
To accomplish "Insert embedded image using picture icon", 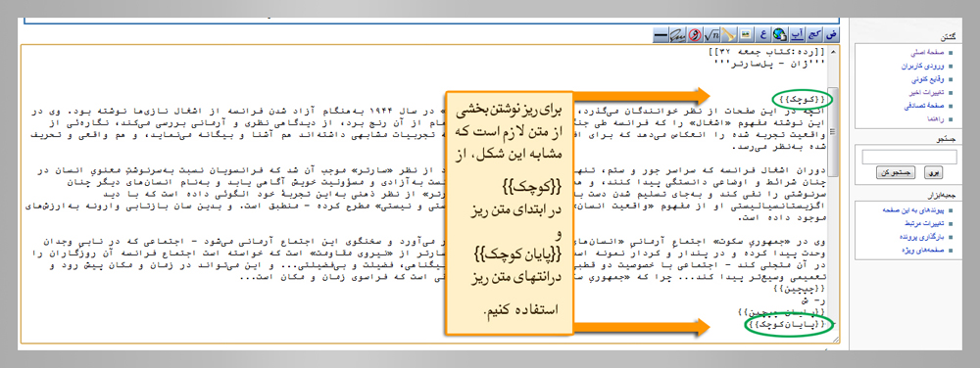I will pos(746,34).
